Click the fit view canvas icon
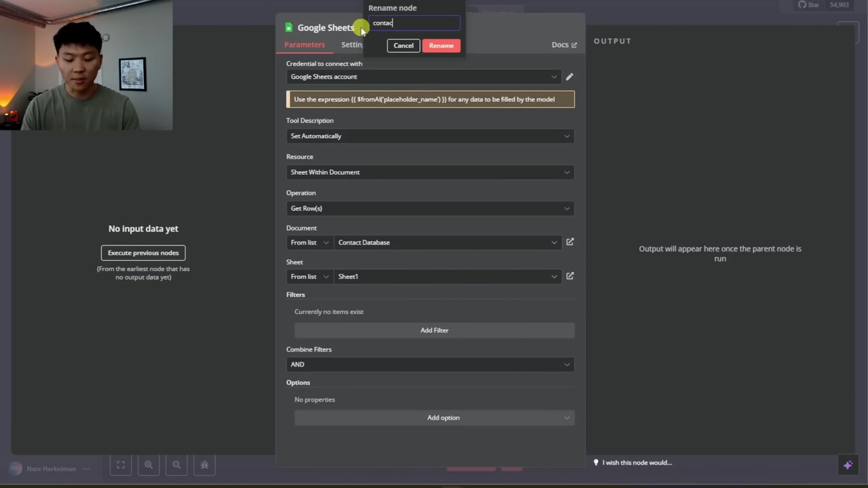The height and width of the screenshot is (488, 868). point(121,465)
